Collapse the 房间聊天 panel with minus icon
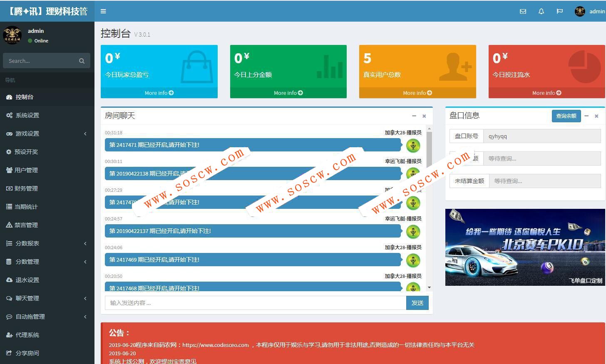606x364 pixels. [414, 116]
